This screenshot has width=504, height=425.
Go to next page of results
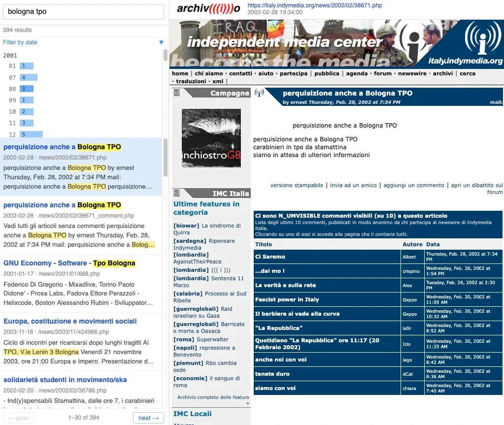tap(148, 418)
